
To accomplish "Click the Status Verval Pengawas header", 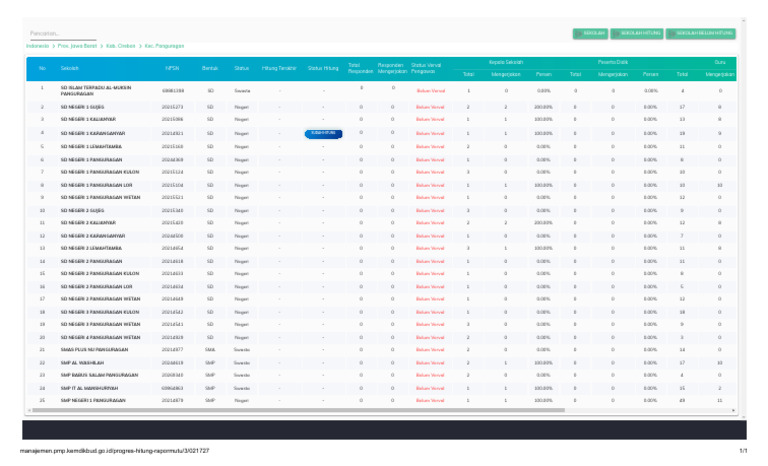I will tap(426, 68).
